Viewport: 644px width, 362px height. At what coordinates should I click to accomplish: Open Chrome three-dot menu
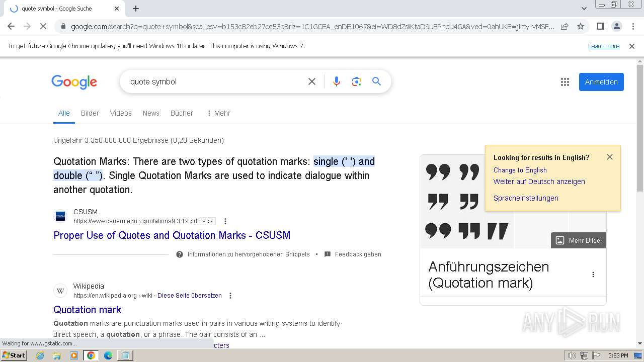tap(633, 26)
